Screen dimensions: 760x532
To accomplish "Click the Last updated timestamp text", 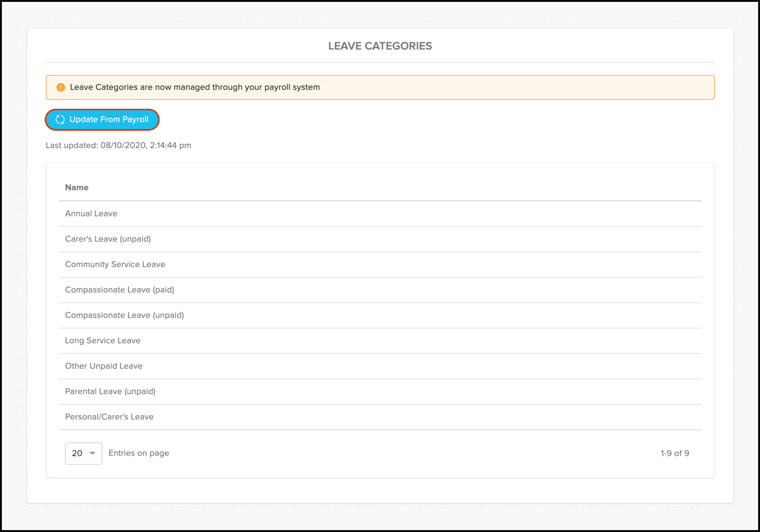I will (118, 145).
